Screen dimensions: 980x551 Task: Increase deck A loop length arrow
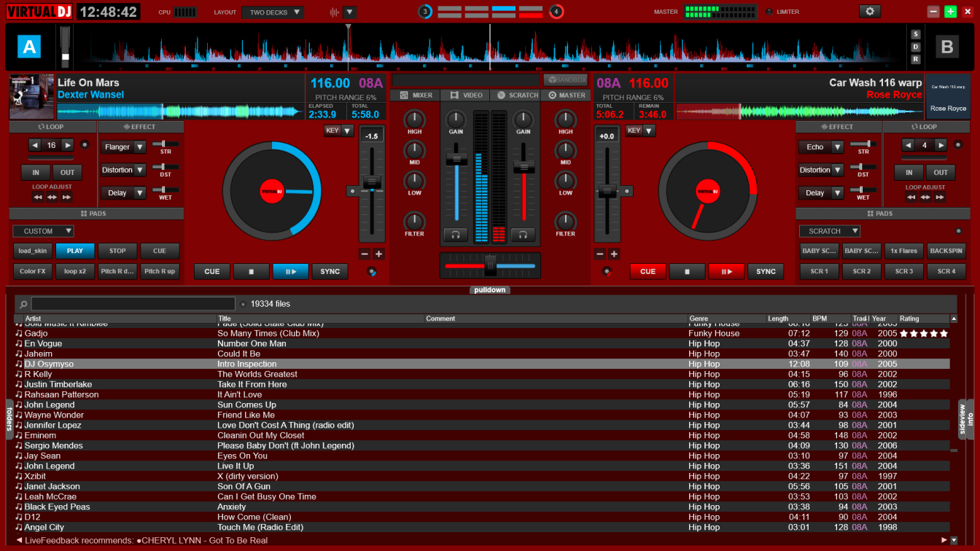[x=68, y=145]
